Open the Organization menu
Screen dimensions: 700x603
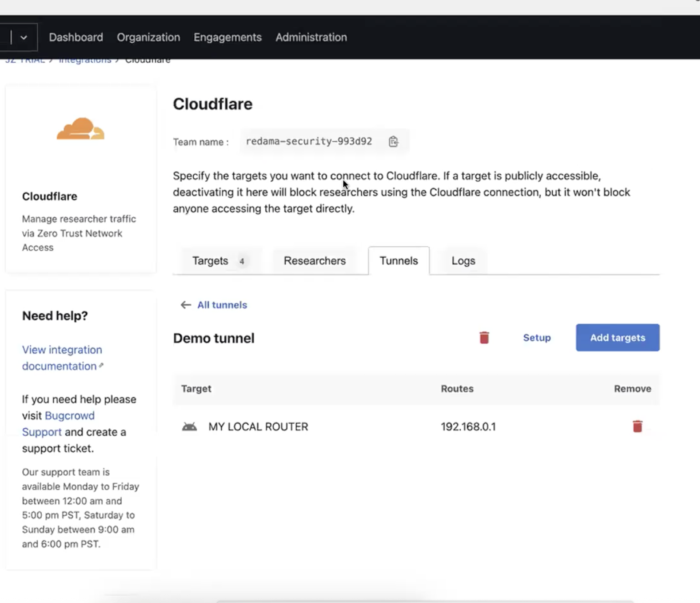coord(148,37)
